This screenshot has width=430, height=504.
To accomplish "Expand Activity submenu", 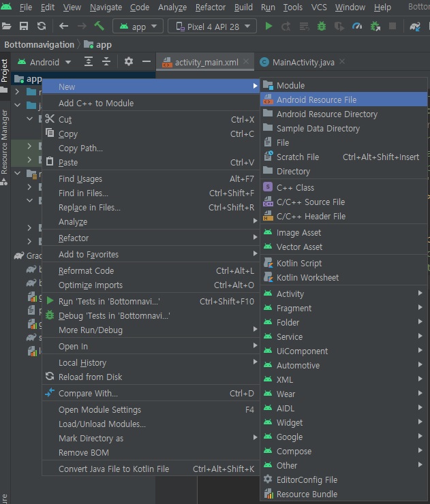I will click(343, 294).
